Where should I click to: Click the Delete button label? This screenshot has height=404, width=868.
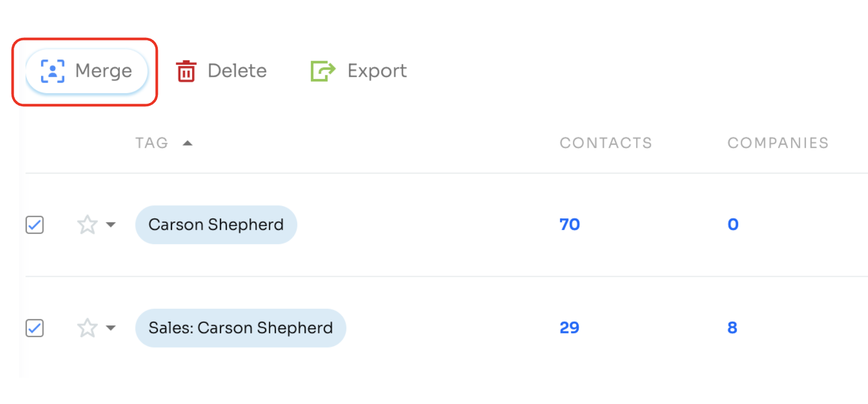pos(237,71)
